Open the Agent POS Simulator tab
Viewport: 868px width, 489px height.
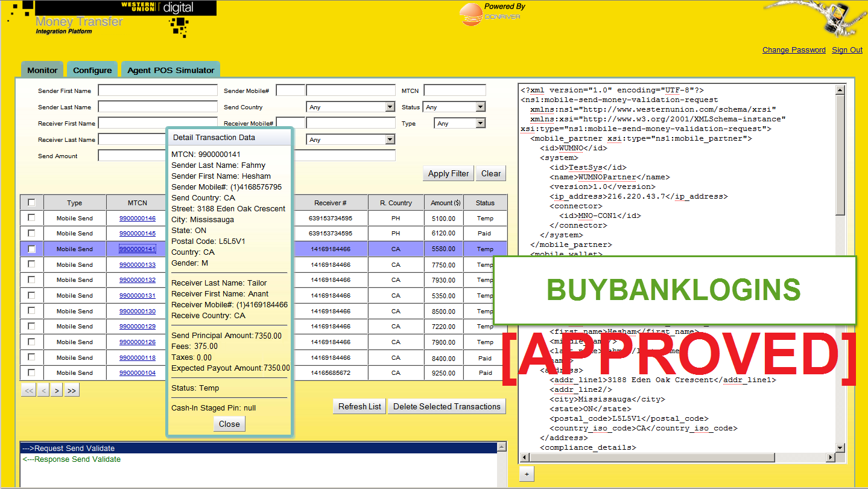[171, 70]
